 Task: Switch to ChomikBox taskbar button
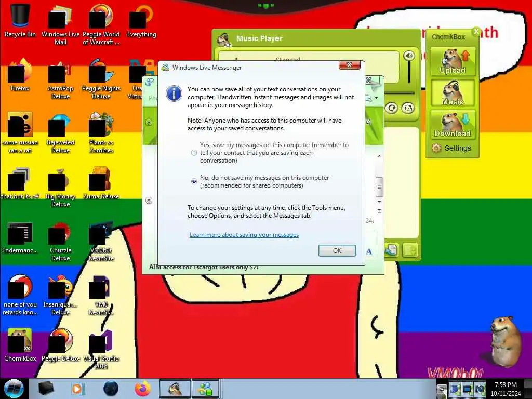pos(175,389)
